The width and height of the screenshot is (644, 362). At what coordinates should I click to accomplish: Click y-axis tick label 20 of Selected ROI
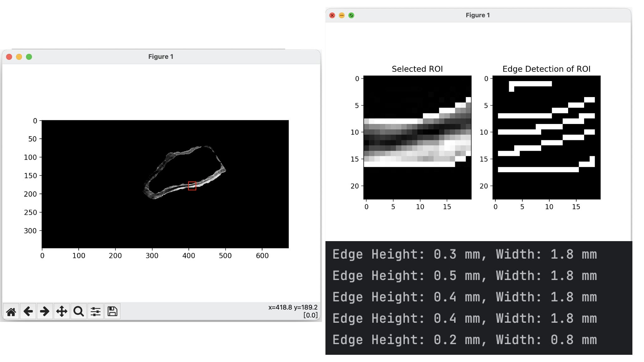click(x=355, y=186)
